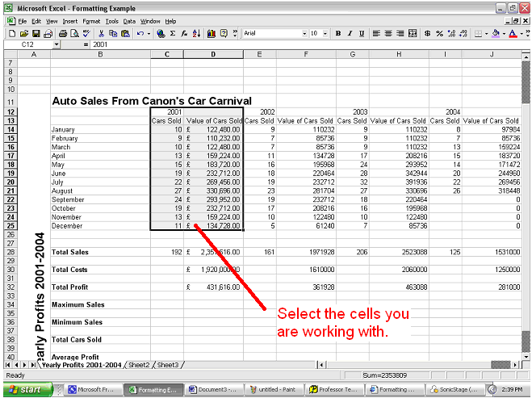Expand the font size dropdown
This screenshot has width=532, height=398.
325,34
